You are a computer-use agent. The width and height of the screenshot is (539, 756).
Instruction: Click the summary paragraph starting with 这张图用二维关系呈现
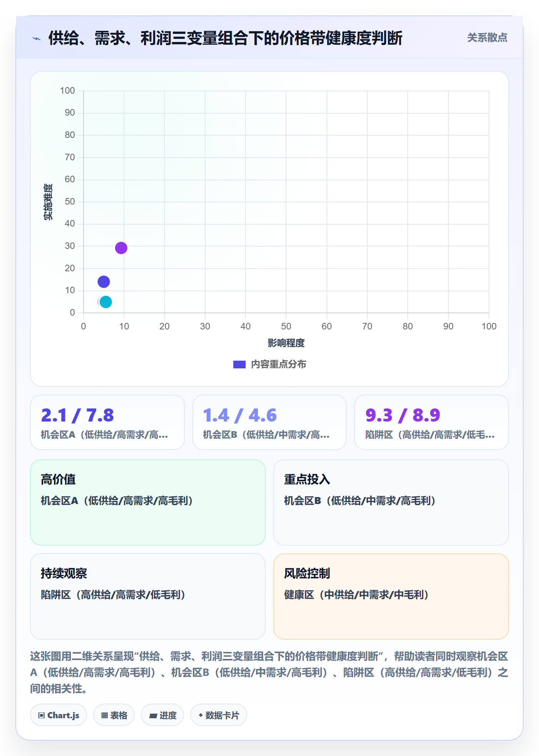[x=269, y=672]
